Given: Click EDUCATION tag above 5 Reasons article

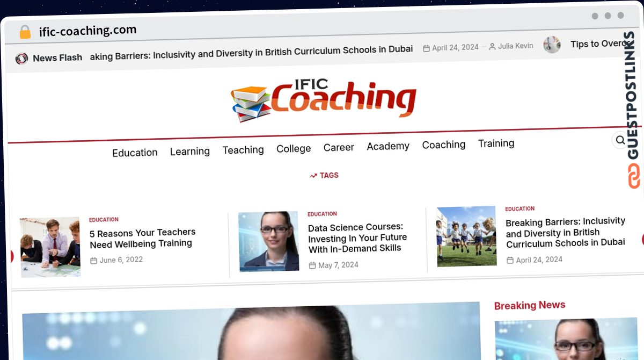Looking at the screenshot, I should pos(104,220).
